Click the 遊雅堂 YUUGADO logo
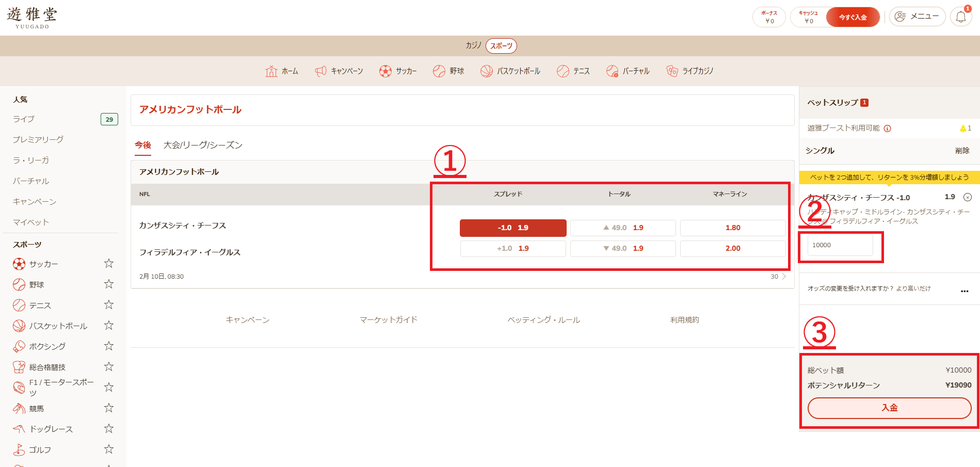This screenshot has height=467, width=980. point(32,18)
